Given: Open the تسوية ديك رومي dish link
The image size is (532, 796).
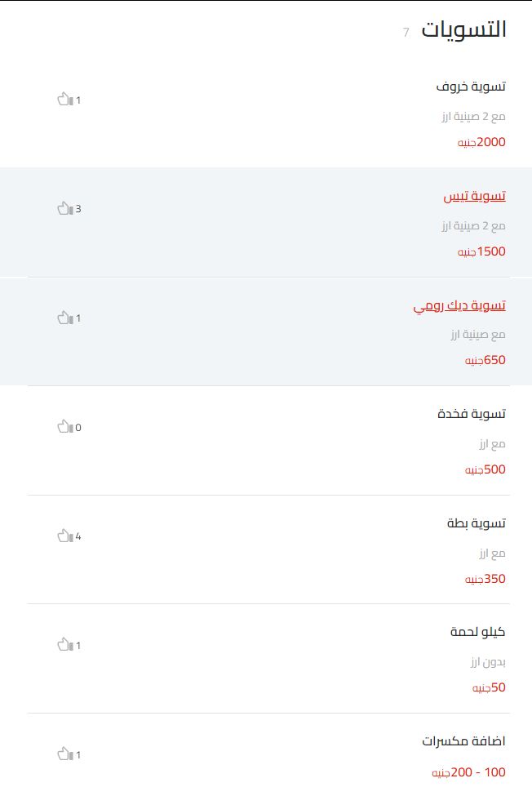Looking at the screenshot, I should pos(461,305).
